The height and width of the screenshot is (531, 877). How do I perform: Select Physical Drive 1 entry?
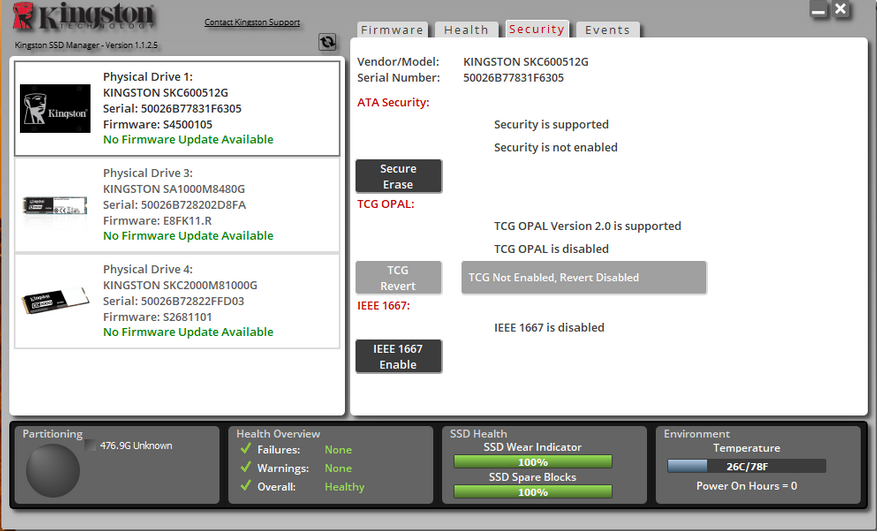(177, 109)
